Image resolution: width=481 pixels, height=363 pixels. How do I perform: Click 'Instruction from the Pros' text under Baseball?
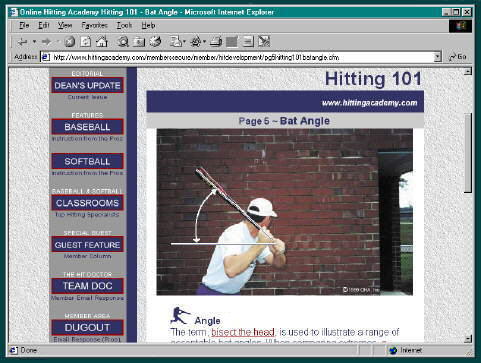tap(87, 139)
